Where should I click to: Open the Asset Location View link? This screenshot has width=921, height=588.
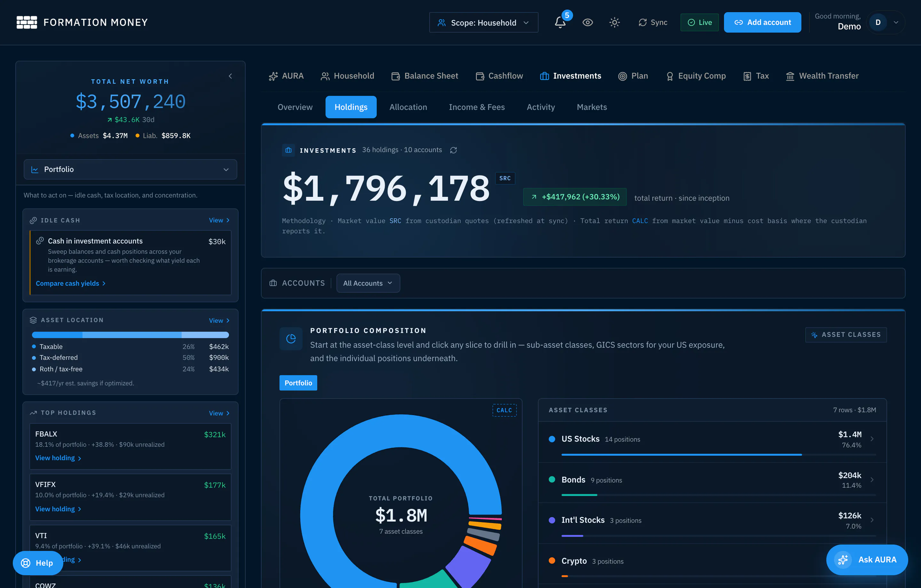pyautogui.click(x=219, y=321)
